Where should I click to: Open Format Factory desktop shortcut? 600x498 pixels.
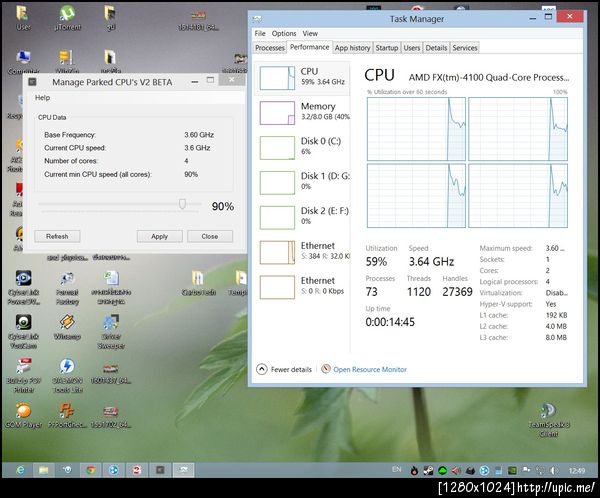[x=67, y=287]
